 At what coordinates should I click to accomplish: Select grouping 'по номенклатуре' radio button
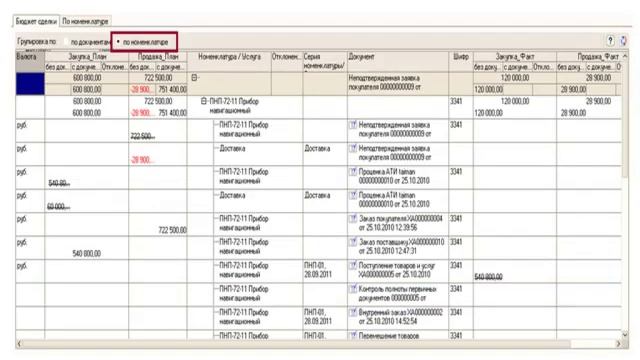tap(118, 42)
